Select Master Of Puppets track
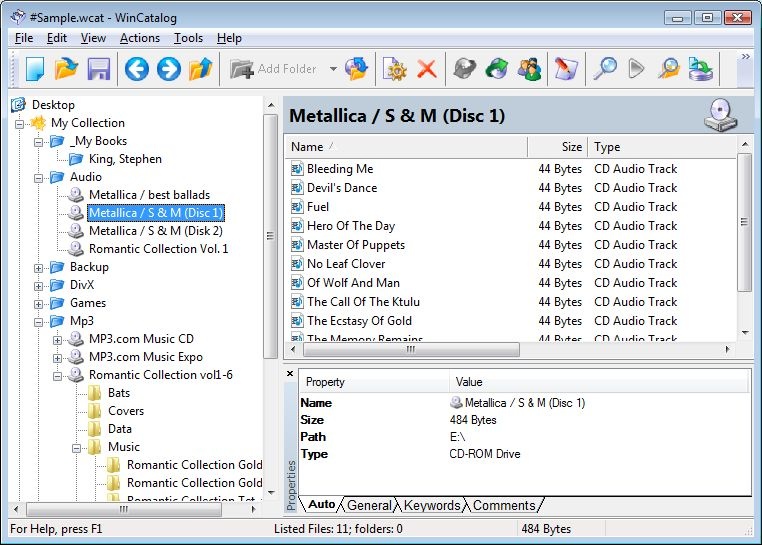The height and width of the screenshot is (545, 762). click(x=356, y=245)
